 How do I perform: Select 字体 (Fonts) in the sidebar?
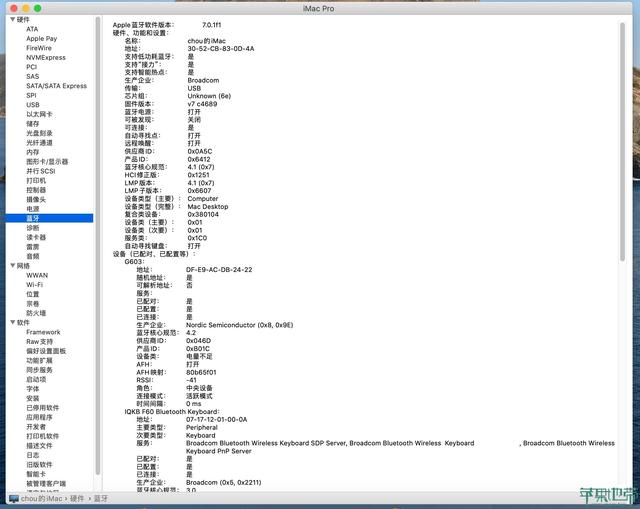(33, 389)
